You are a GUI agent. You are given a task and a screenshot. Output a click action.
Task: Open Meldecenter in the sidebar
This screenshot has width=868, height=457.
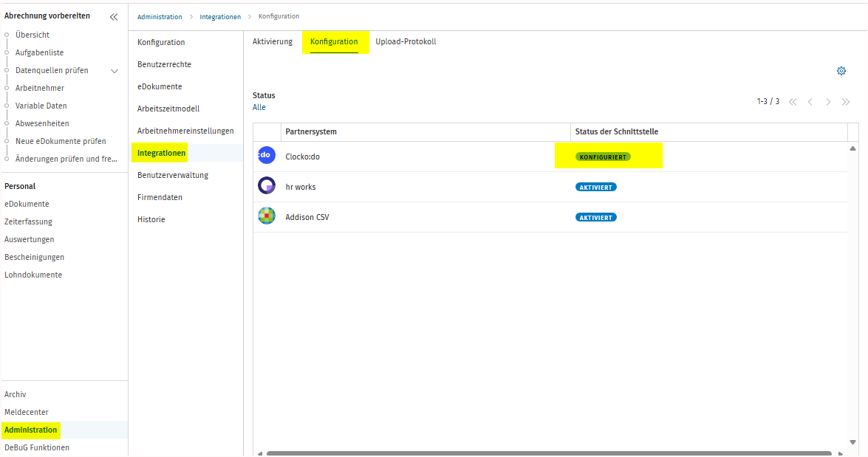coord(27,412)
